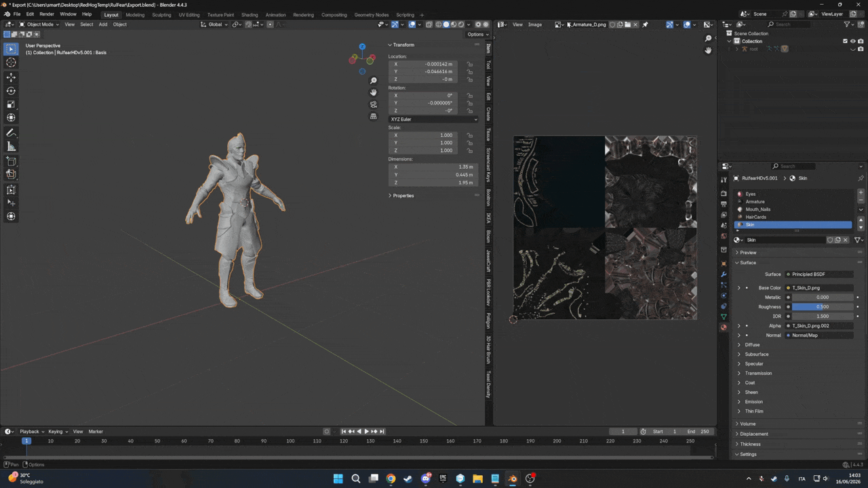This screenshot has width=868, height=488.
Task: Toggle lock on Location X
Action: pos(469,64)
